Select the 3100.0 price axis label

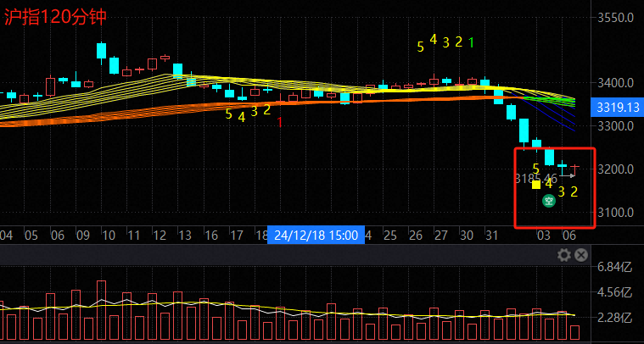616,213
